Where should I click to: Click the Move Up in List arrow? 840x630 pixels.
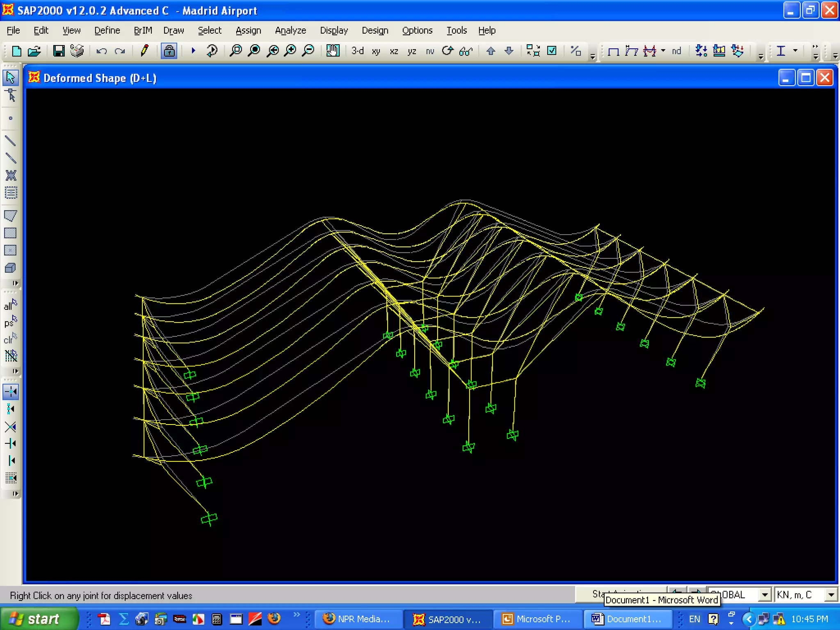491,51
